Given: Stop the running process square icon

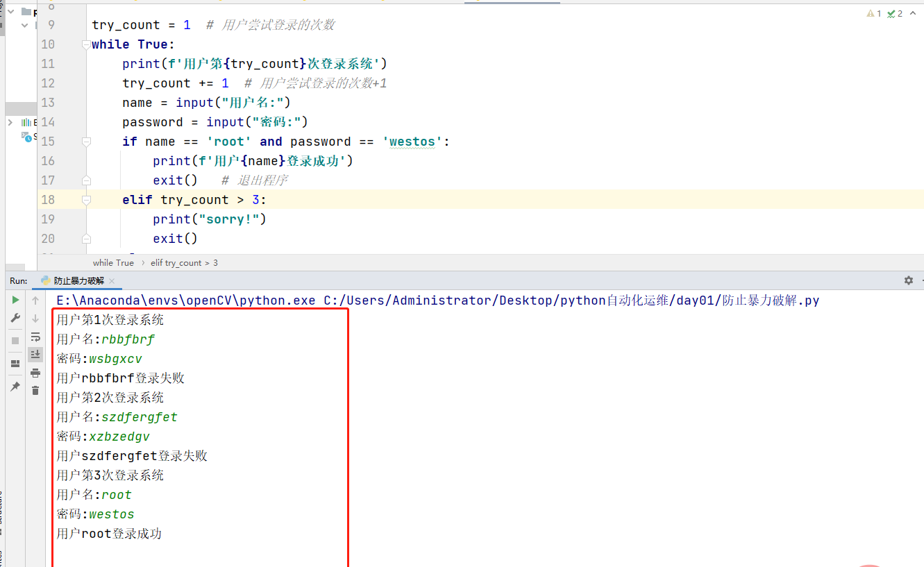Looking at the screenshot, I should (15, 341).
